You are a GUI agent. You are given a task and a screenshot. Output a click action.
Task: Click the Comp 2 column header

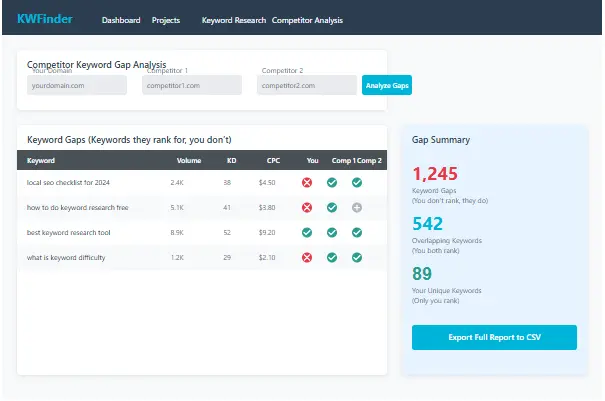(369, 161)
